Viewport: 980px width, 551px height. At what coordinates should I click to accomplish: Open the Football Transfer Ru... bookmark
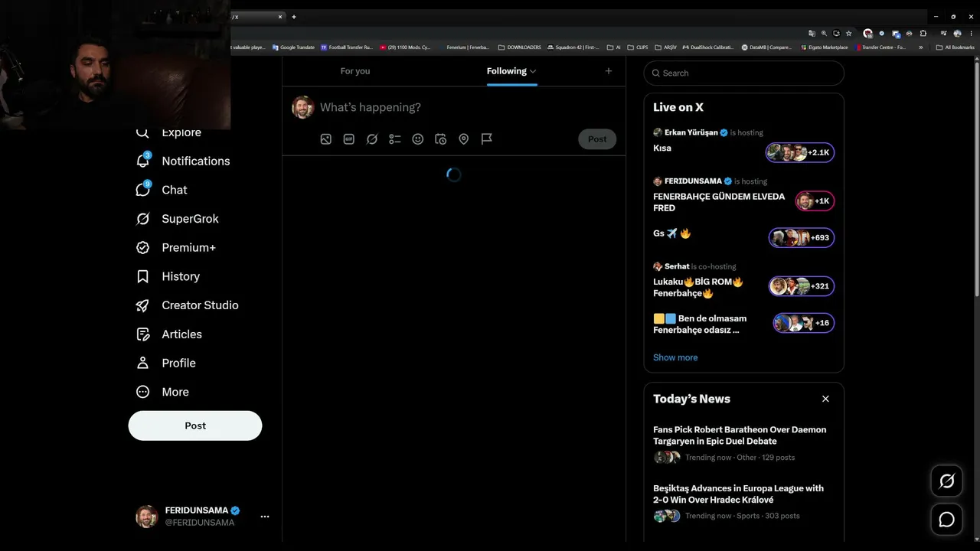[x=347, y=47]
